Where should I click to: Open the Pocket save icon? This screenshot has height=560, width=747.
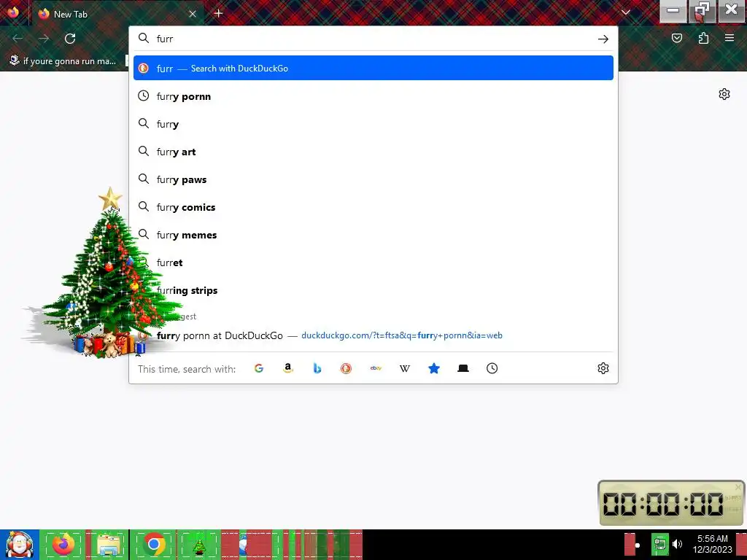click(x=676, y=38)
